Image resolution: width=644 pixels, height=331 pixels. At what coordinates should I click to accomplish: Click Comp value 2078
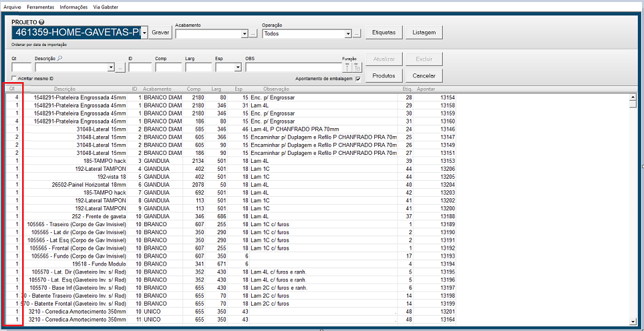coord(198,185)
